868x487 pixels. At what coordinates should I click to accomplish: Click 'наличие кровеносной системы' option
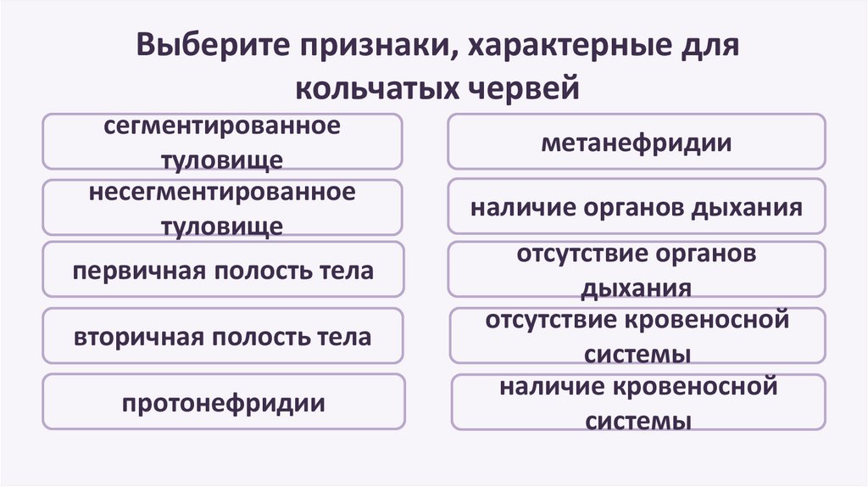coord(637,401)
